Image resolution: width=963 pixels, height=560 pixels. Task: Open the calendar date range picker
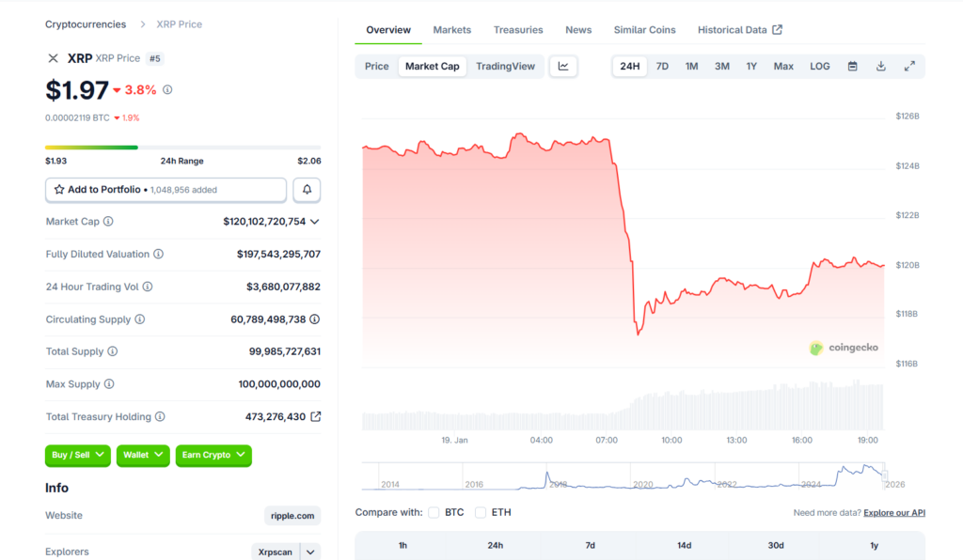852,67
